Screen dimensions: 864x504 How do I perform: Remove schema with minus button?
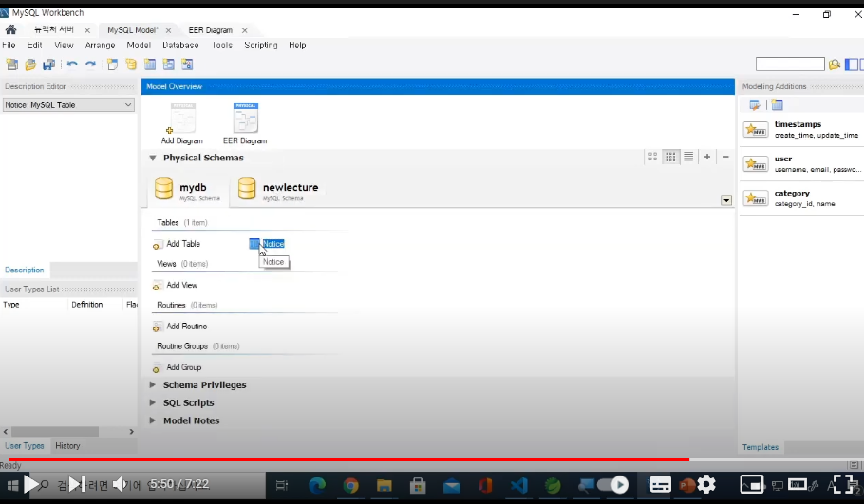click(725, 157)
